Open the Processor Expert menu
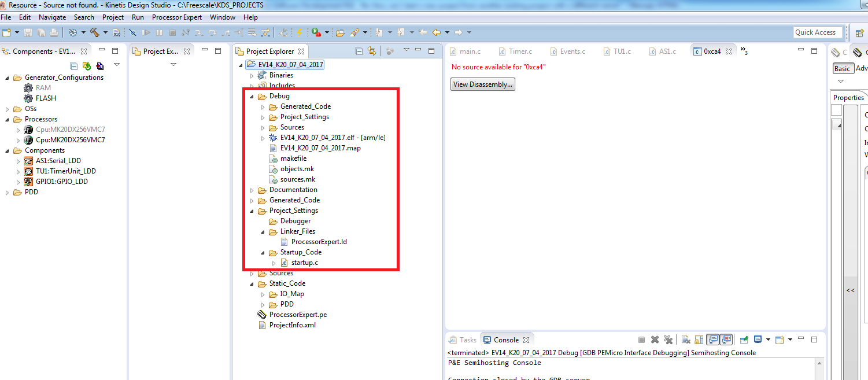 (x=176, y=17)
